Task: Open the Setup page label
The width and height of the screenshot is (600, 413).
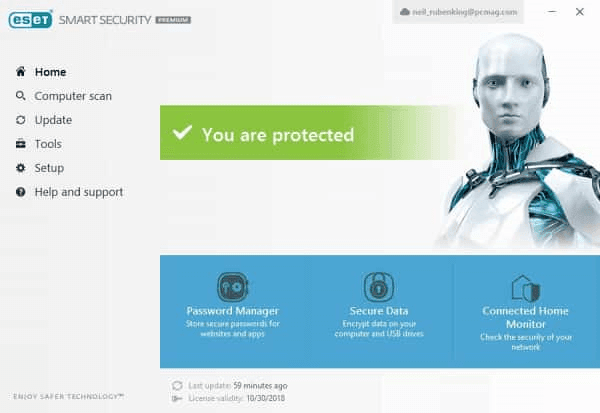Action: [49, 168]
